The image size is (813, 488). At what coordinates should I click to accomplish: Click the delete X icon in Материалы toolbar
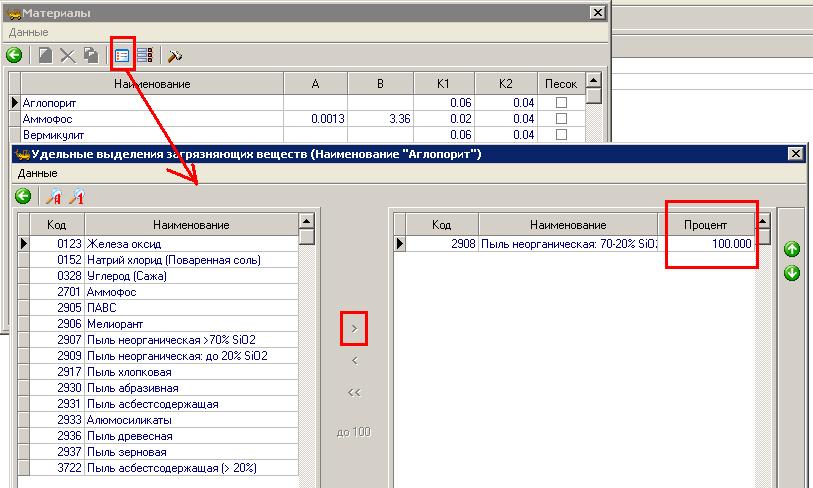pos(68,56)
